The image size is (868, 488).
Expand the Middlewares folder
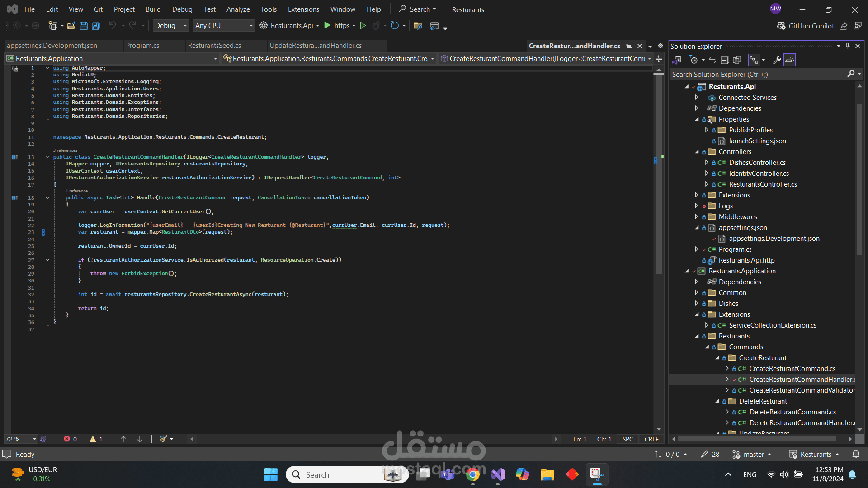[697, 217]
